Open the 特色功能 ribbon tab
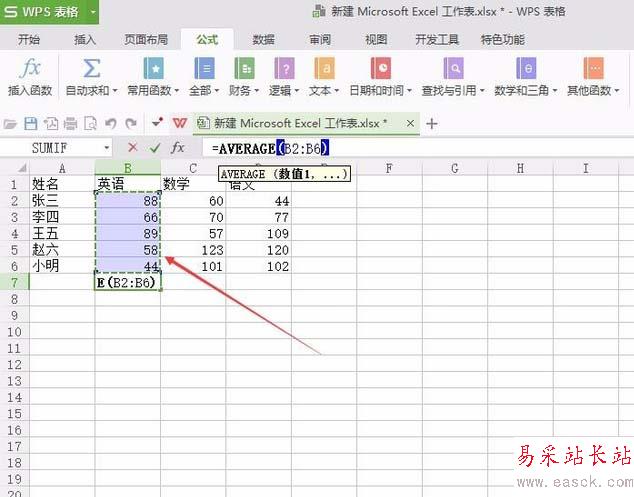The height and width of the screenshot is (497, 634). 503,40
